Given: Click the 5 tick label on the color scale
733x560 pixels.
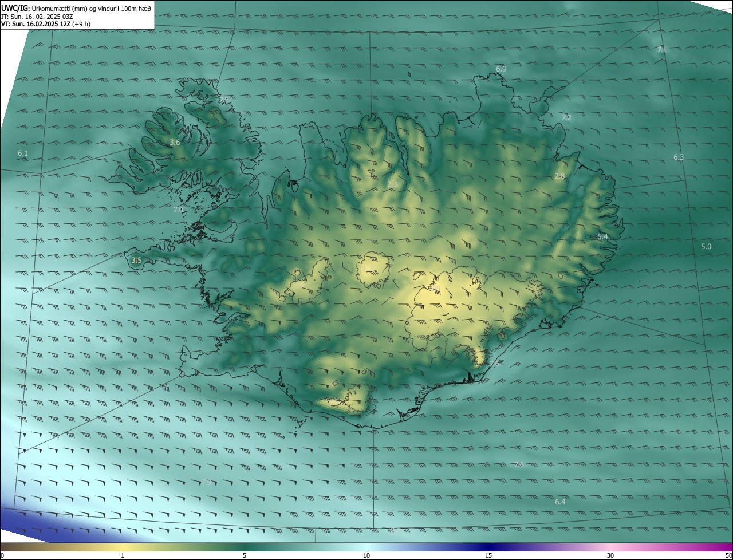Looking at the screenshot, I should click(245, 555).
